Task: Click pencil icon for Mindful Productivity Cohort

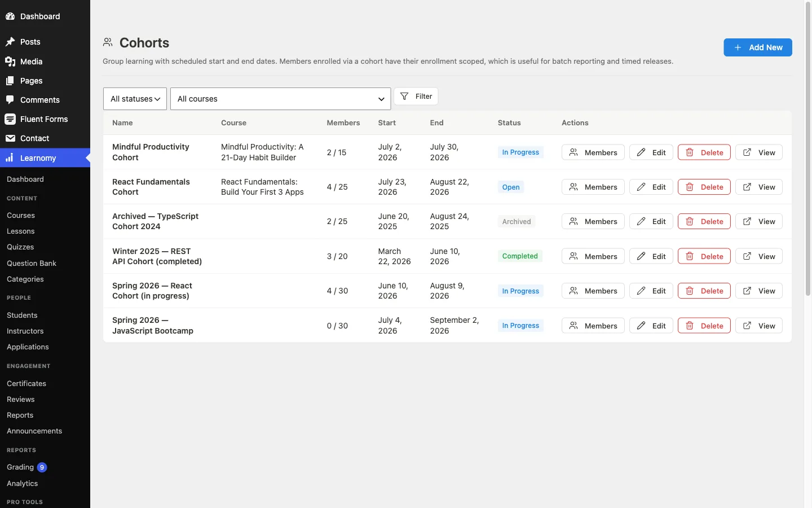Action: 641,152
